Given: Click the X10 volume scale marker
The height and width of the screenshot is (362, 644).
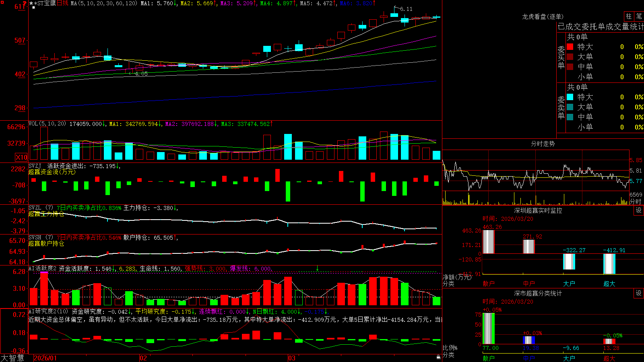Looking at the screenshot, I should coord(21,157).
